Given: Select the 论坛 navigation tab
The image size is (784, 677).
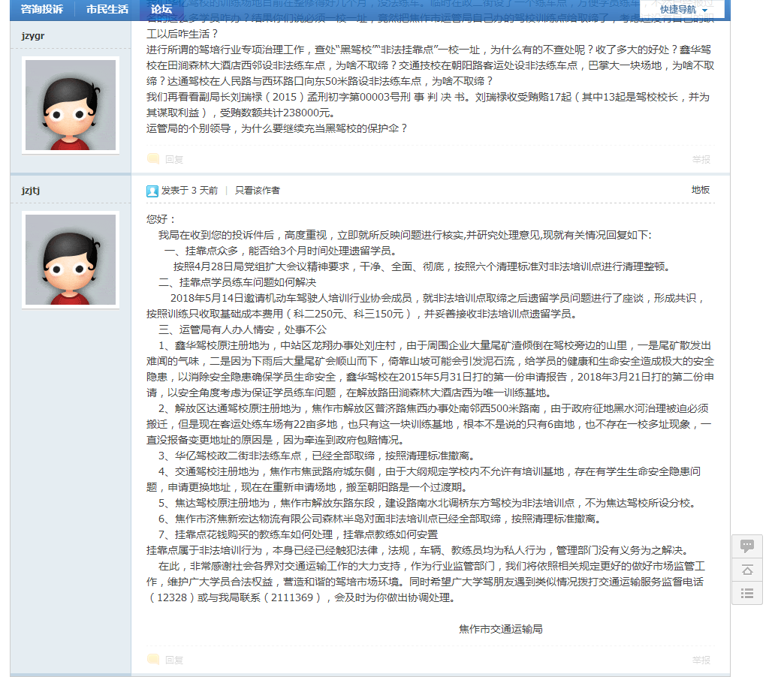Looking at the screenshot, I should click(161, 10).
